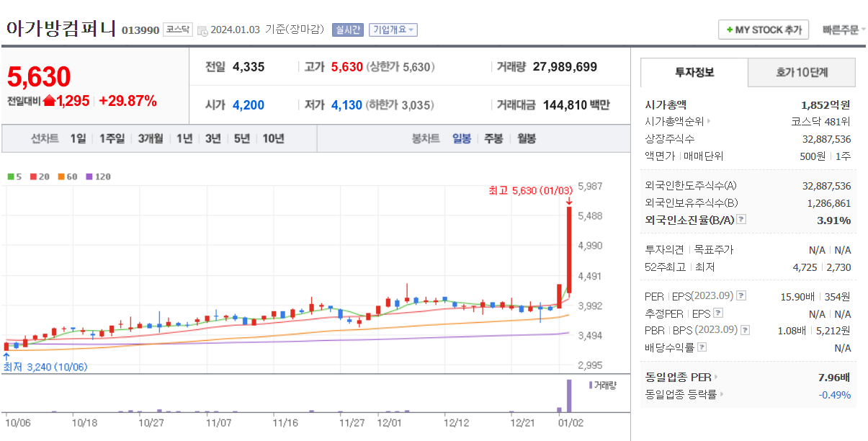Expand 빠른주문 dropdown

pos(844,30)
